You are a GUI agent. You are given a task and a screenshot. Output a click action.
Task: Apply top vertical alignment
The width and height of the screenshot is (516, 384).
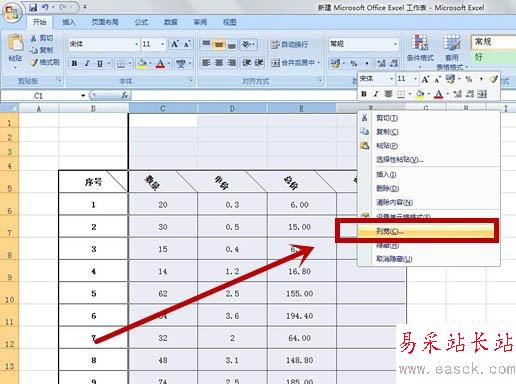click(206, 44)
